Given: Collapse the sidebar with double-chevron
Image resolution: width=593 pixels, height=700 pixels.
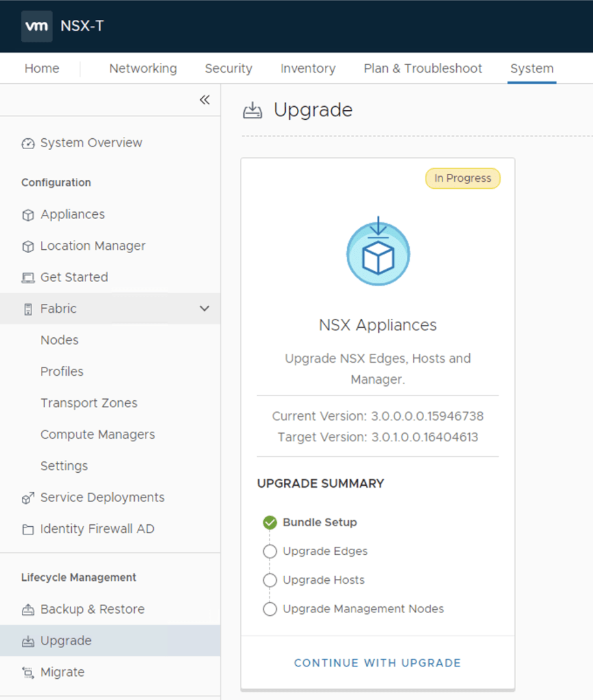Looking at the screenshot, I should click(x=204, y=100).
